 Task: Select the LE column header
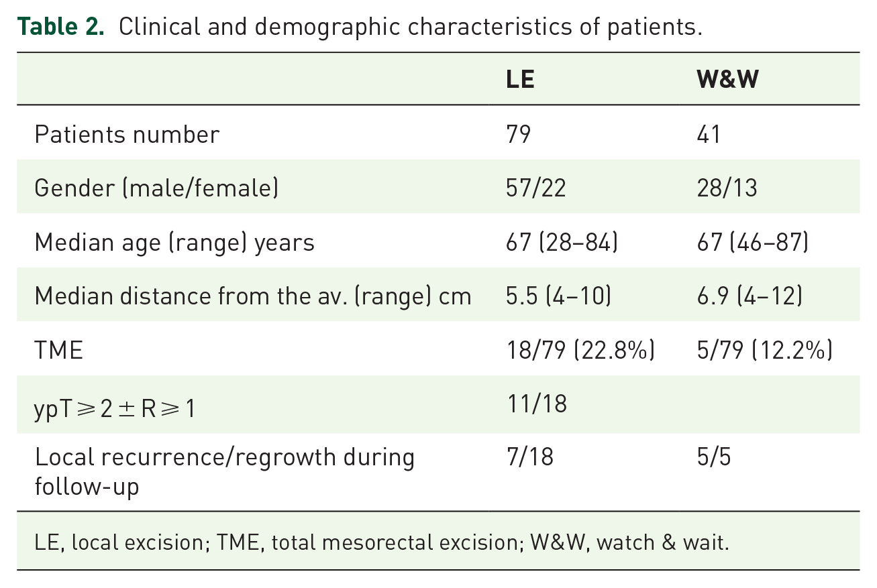(520, 80)
